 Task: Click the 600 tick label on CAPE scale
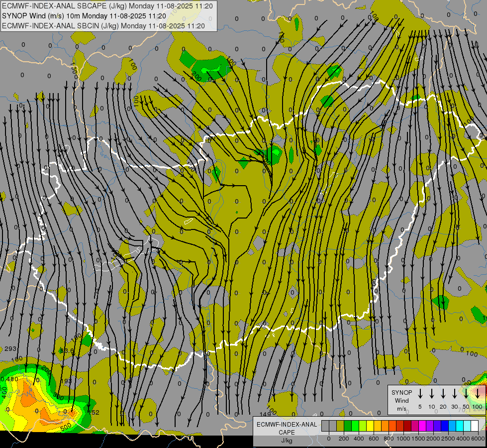point(374,439)
